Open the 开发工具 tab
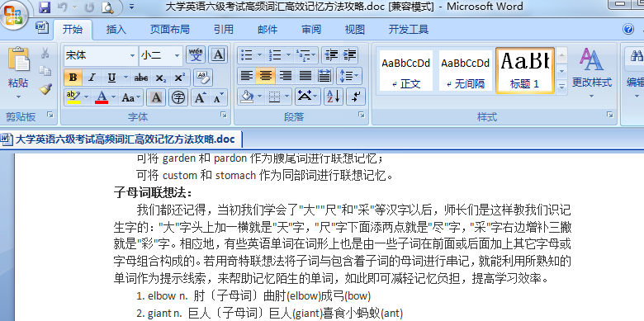Screen dimensions: 644x321 click(x=409, y=29)
